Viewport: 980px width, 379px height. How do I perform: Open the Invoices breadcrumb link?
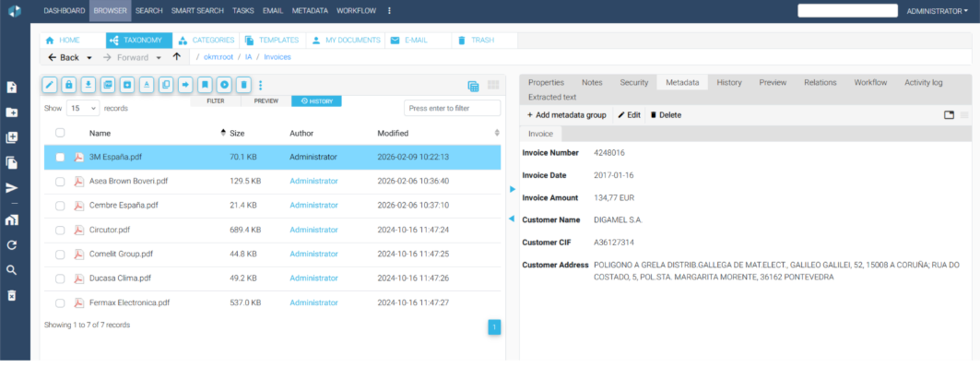(277, 57)
